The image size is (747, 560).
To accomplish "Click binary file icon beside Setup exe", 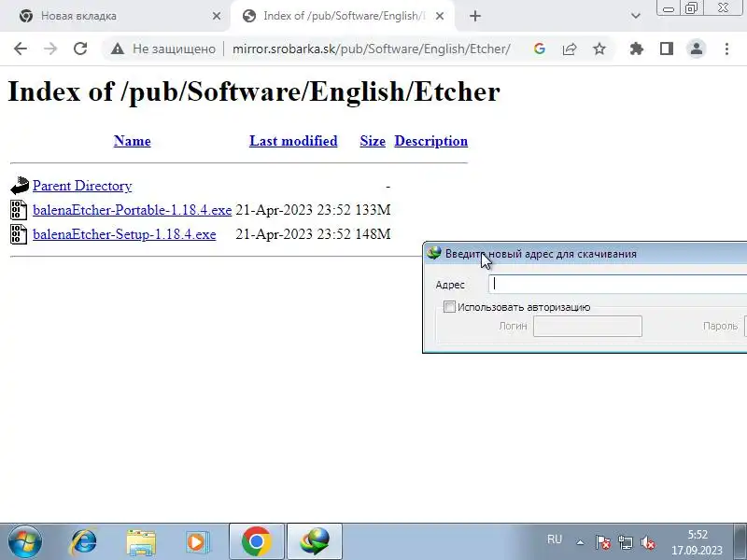I will [x=19, y=234].
